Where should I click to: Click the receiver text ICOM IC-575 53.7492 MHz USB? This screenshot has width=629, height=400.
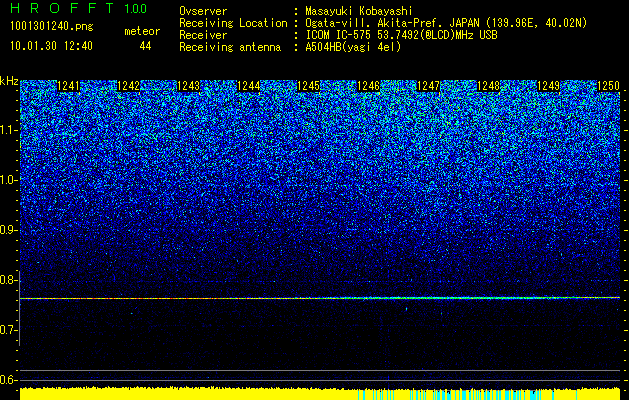(401, 35)
